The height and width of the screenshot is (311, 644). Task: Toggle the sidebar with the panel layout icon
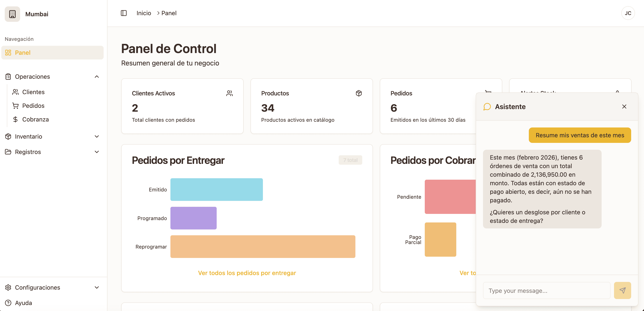point(124,13)
